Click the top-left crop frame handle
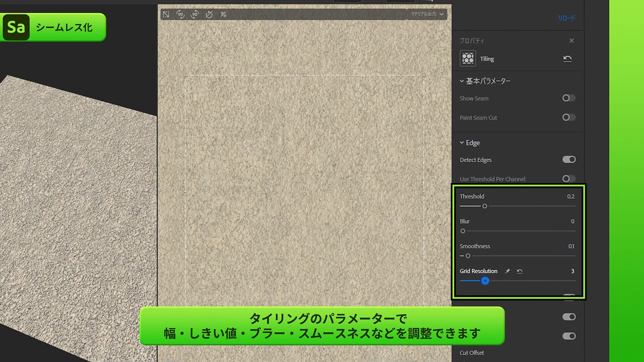 tap(185, 75)
